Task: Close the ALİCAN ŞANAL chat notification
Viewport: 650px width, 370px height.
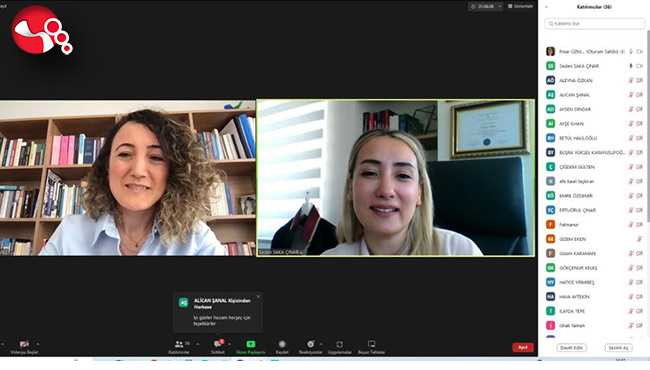Action: pyautogui.click(x=259, y=296)
